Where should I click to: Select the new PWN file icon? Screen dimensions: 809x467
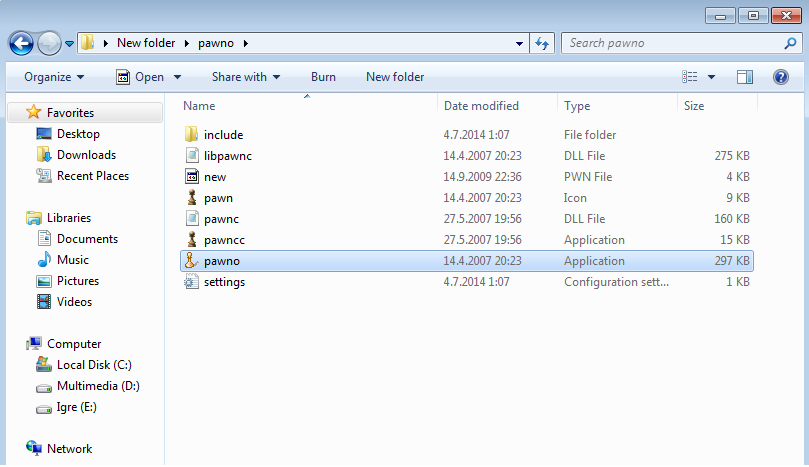coord(192,177)
